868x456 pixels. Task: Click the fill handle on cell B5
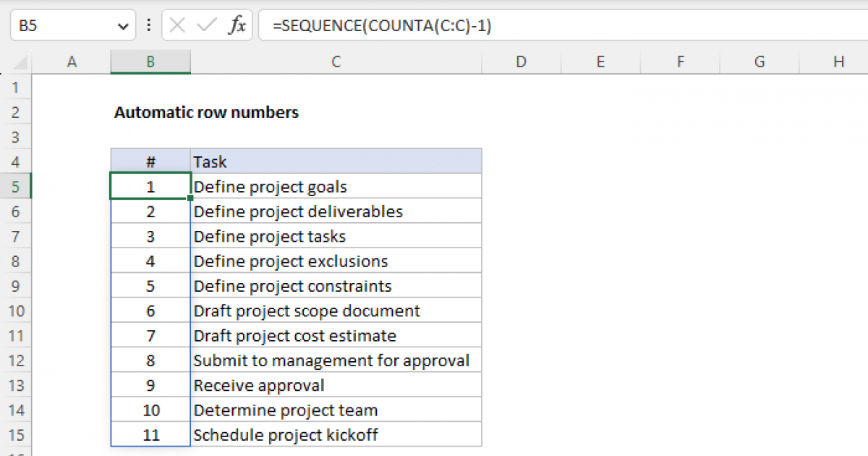tap(190, 198)
